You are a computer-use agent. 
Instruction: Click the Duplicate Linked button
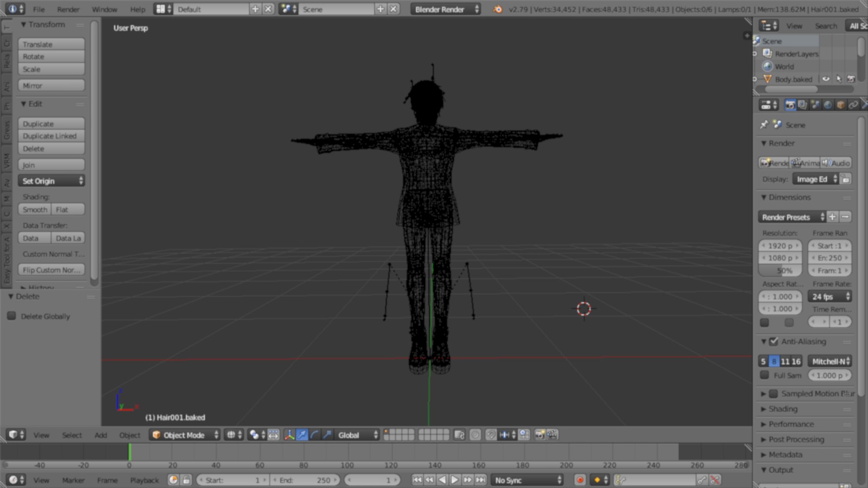(52, 136)
